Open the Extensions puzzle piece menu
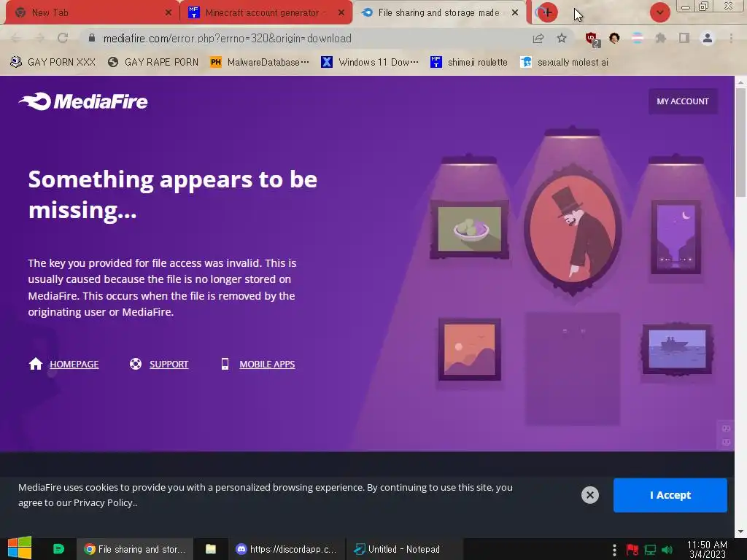Viewport: 747px width, 560px height. (x=661, y=38)
